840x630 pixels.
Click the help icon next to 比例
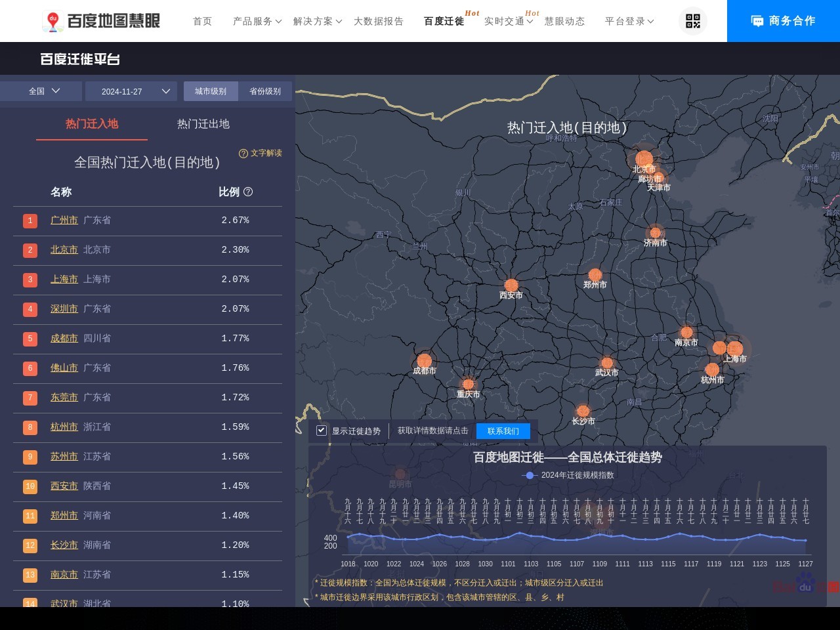click(248, 192)
